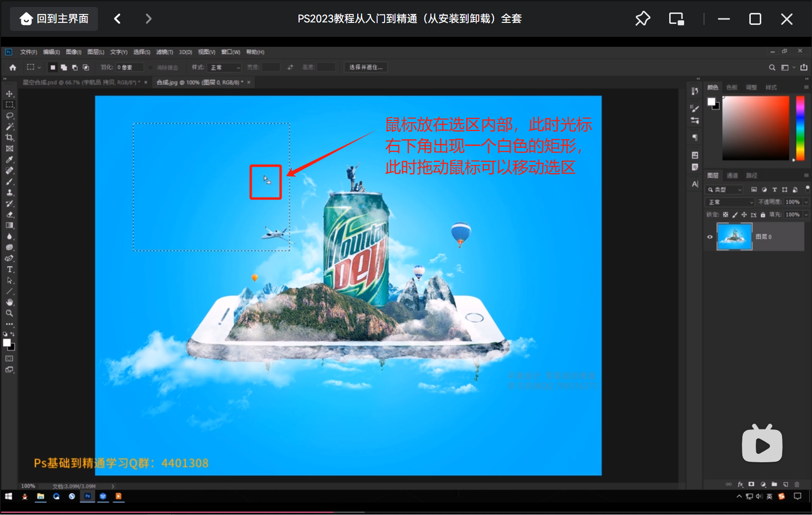Select the Frame tool

(9, 148)
